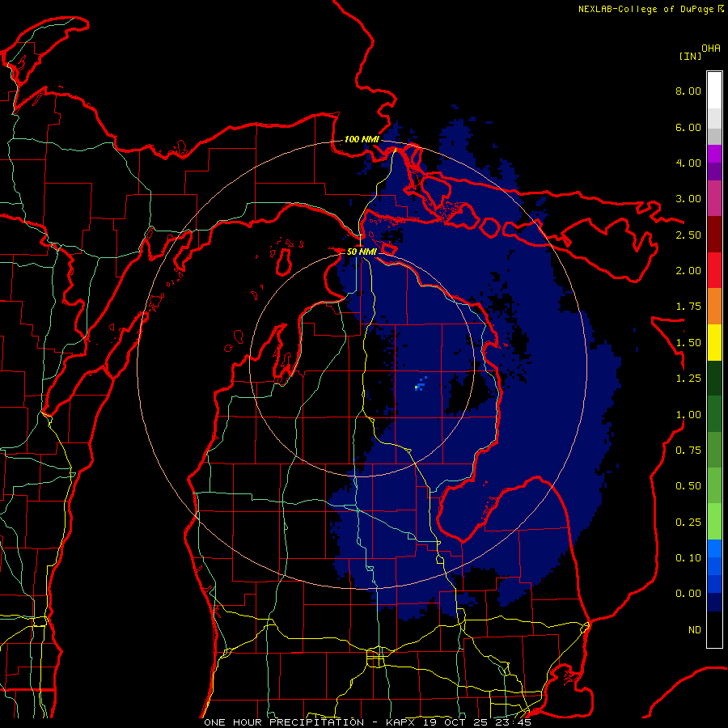Click the 4.00 legend value

point(688,163)
